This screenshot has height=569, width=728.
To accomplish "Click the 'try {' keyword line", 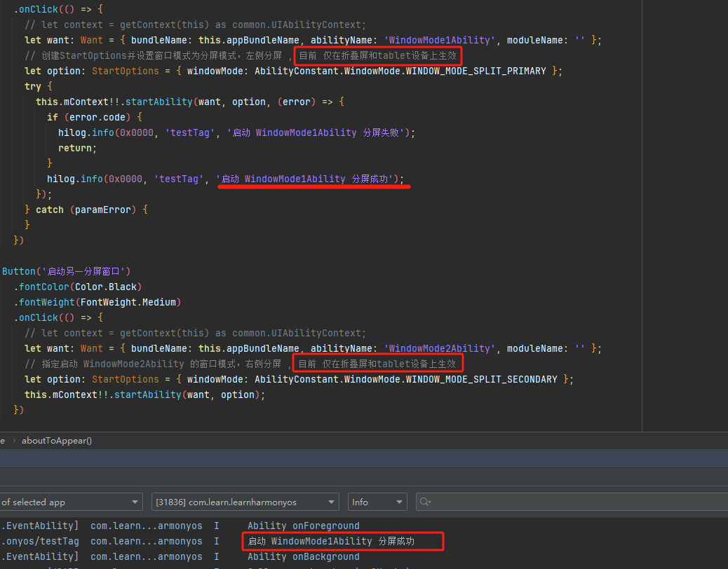I will (x=38, y=87).
